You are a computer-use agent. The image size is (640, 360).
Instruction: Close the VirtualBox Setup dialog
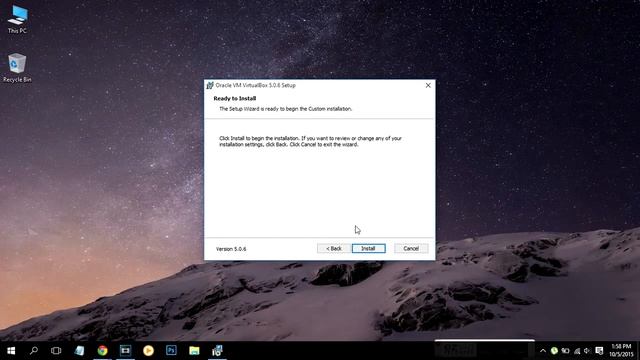[x=428, y=85]
